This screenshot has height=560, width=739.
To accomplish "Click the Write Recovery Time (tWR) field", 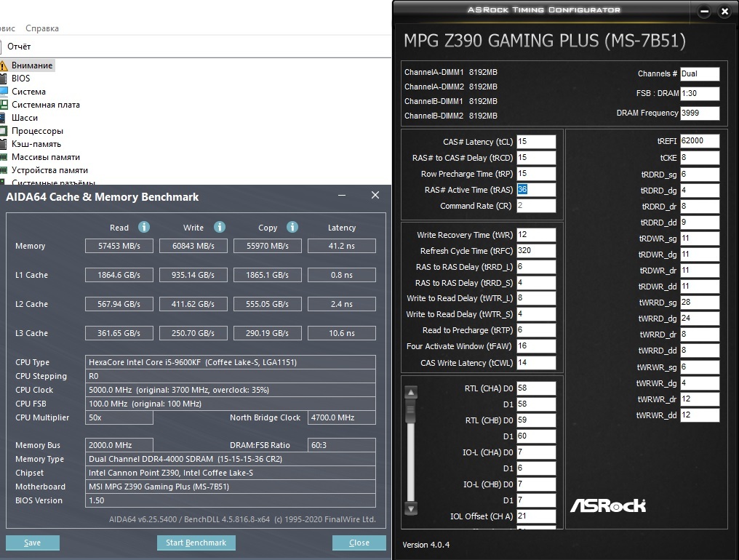I will [536, 235].
